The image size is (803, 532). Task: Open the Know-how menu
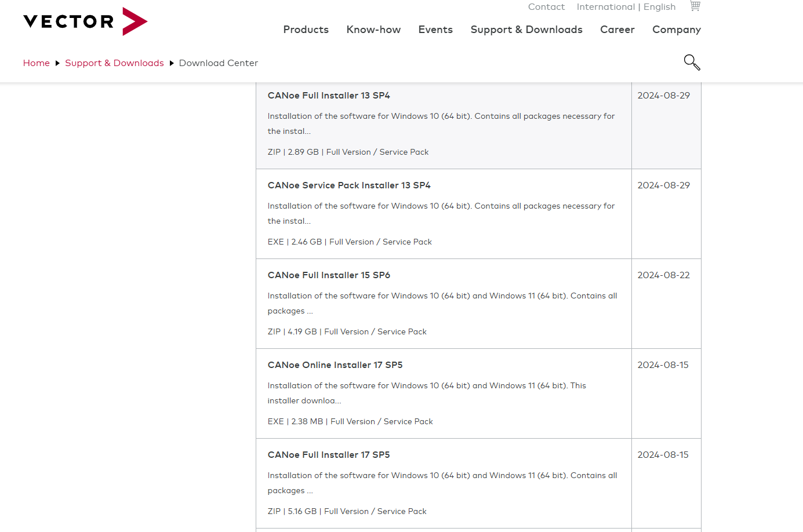click(x=373, y=30)
